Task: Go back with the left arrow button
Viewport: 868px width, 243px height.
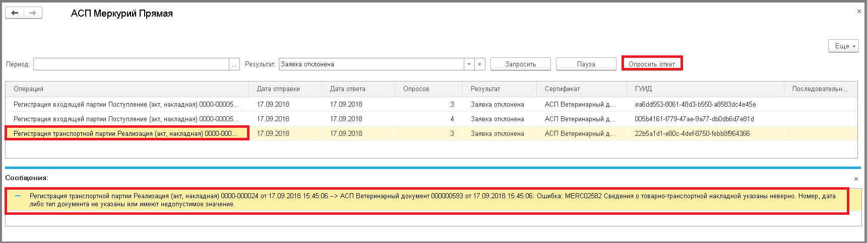Action: pos(15,13)
